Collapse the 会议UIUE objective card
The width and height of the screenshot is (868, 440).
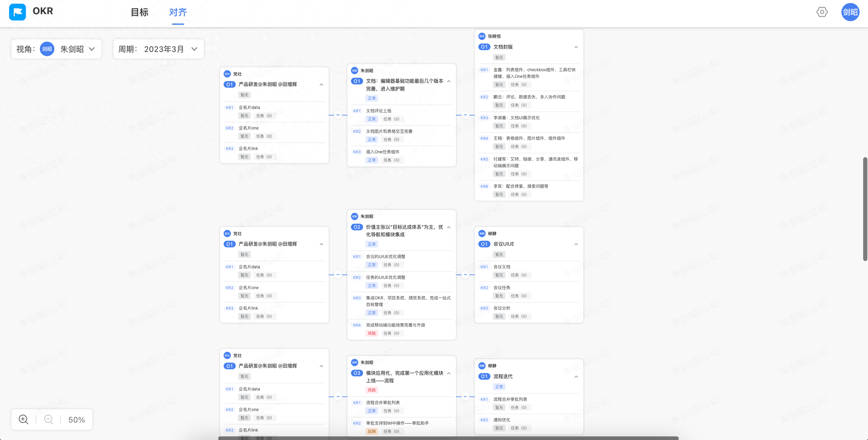point(576,244)
